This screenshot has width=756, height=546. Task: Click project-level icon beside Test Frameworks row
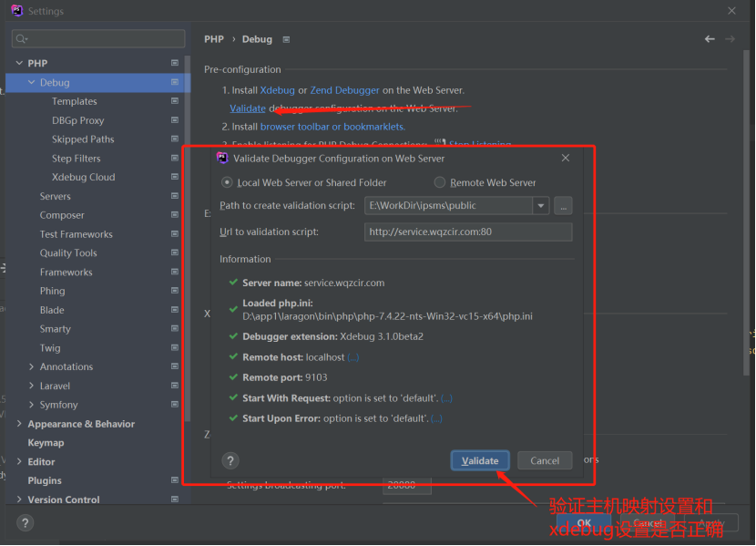click(x=175, y=233)
